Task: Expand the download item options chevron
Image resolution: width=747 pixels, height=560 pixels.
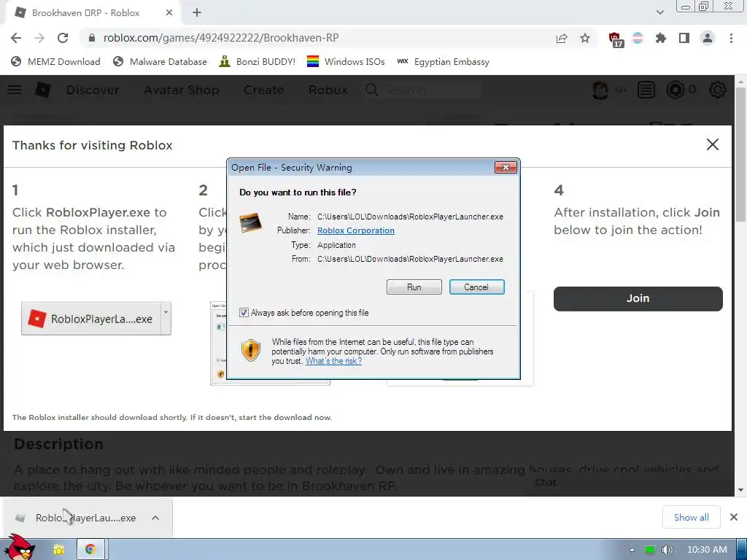Action: (x=155, y=518)
